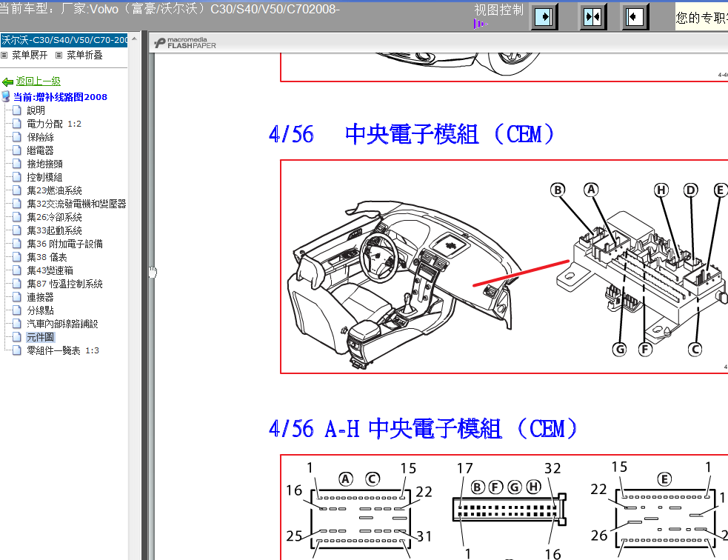728x560 pixels.
Task: Click the center-split view control button
Action: [x=592, y=17]
